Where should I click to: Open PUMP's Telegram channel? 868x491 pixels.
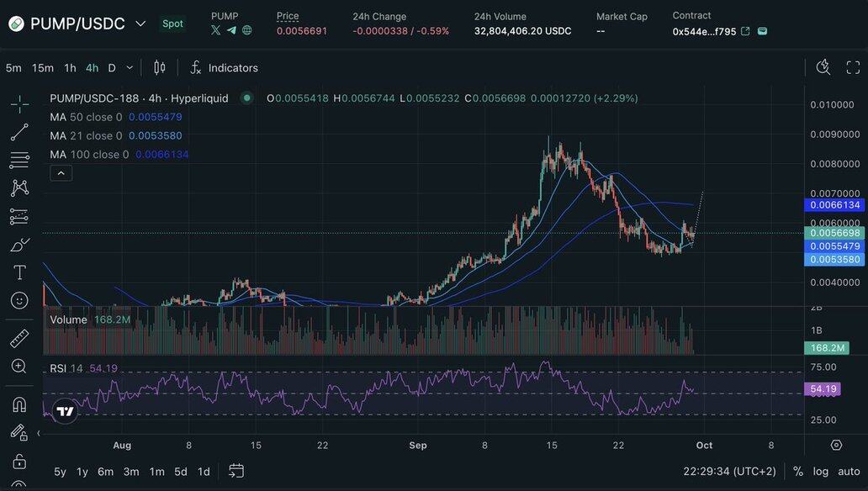pyautogui.click(x=231, y=30)
